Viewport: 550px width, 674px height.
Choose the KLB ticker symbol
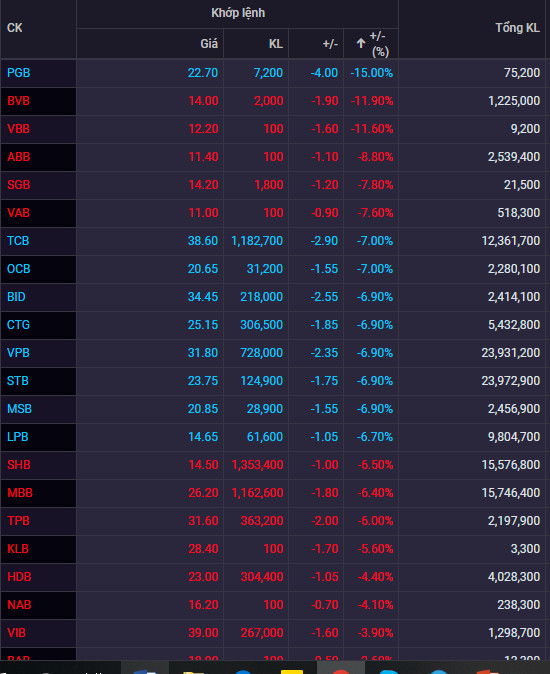point(18,548)
